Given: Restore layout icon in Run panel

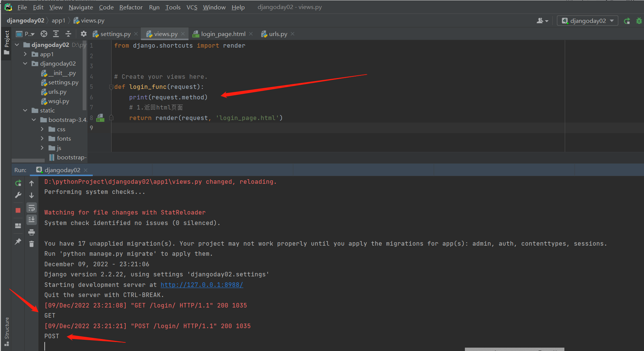Looking at the screenshot, I should (18, 226).
